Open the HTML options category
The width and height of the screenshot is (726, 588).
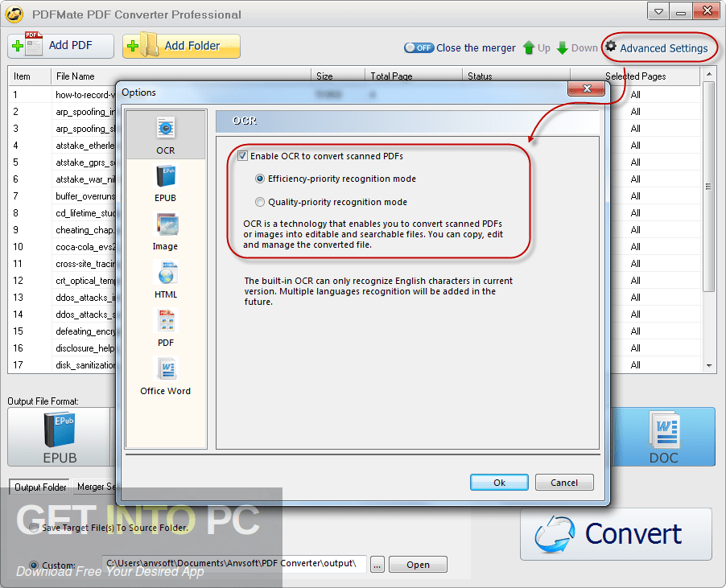coord(166,280)
